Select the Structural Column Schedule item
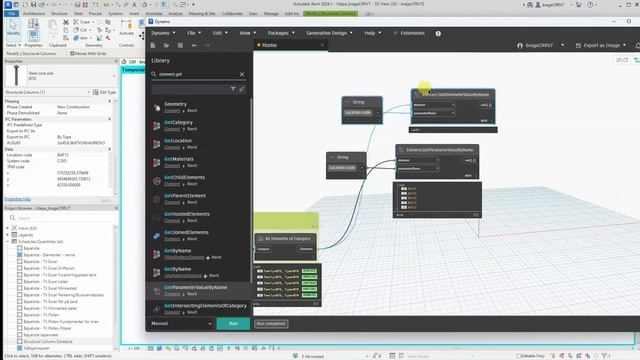Viewport: 640px width, 360px height. [48, 342]
